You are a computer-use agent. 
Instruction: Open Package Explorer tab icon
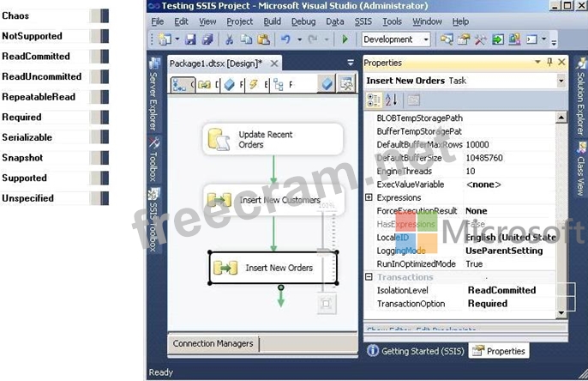coord(279,85)
